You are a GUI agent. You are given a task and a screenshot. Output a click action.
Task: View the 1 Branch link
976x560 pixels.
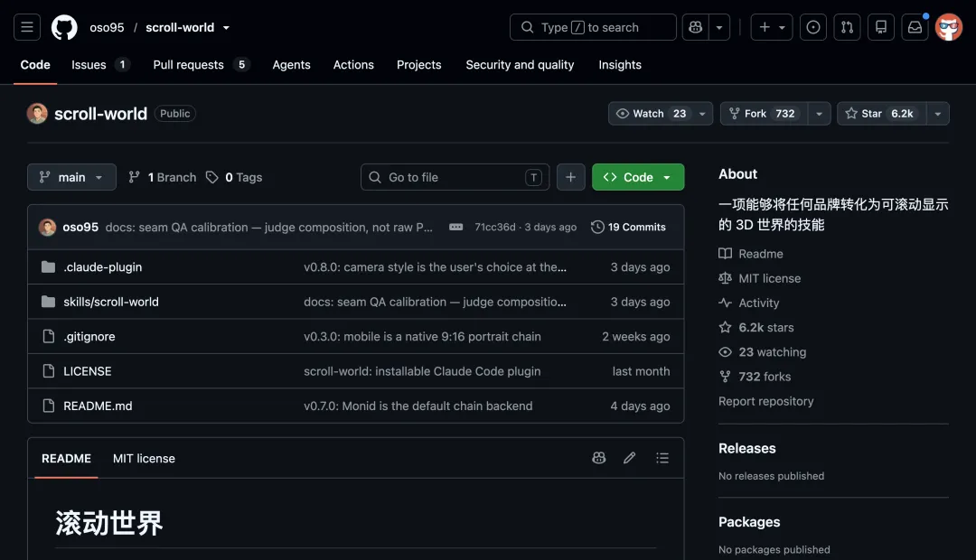pos(163,177)
